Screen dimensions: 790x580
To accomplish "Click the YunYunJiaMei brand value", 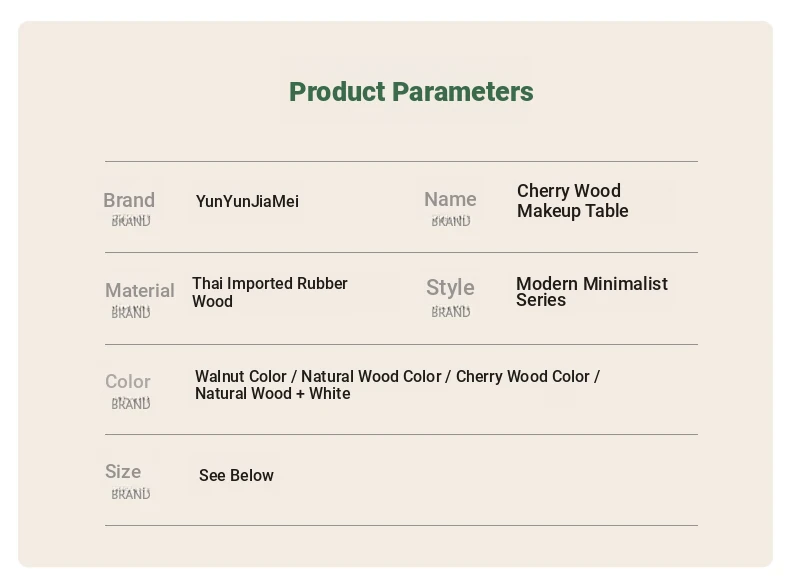I will point(247,202).
